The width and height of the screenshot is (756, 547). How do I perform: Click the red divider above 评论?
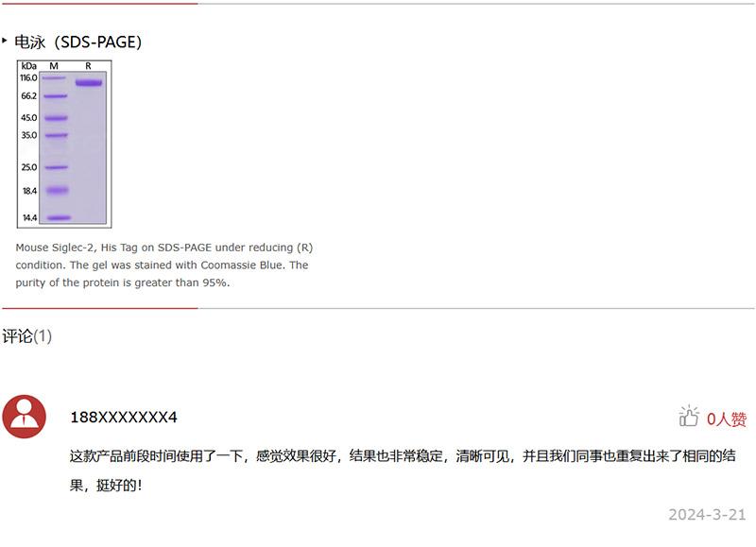100,308
